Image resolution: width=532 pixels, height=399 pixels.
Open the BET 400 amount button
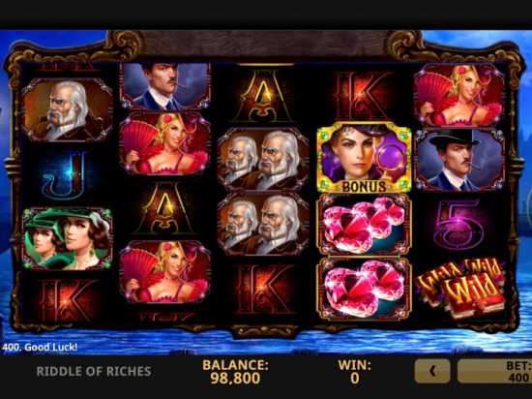click(x=494, y=371)
